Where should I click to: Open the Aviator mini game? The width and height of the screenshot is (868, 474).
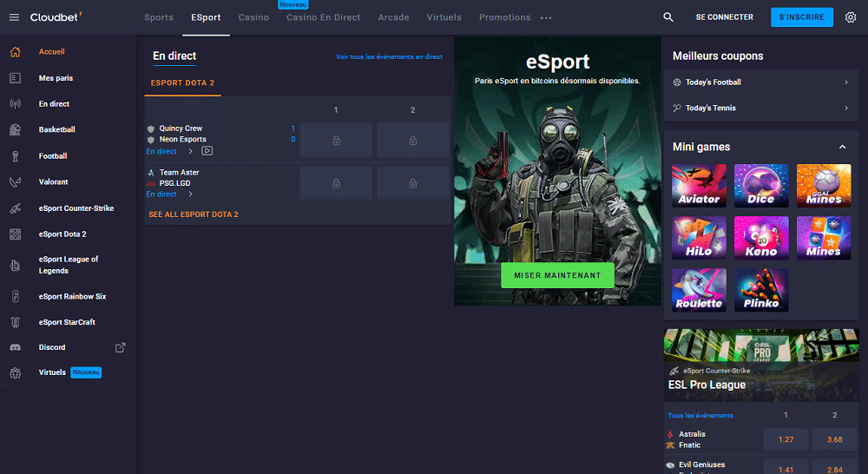[x=699, y=186]
